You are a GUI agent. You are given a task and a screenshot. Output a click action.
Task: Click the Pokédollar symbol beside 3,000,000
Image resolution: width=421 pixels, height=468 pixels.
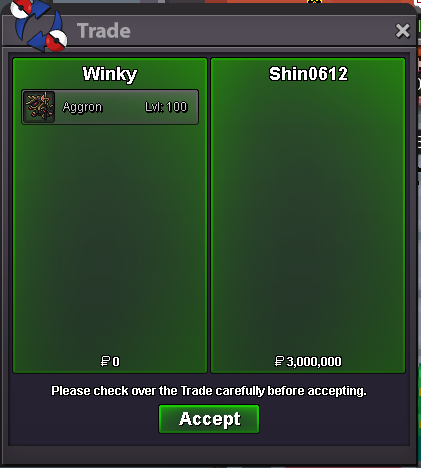[x=279, y=361]
